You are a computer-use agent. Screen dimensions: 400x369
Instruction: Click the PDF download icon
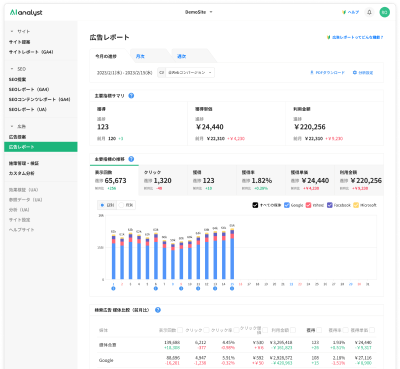tap(312, 72)
